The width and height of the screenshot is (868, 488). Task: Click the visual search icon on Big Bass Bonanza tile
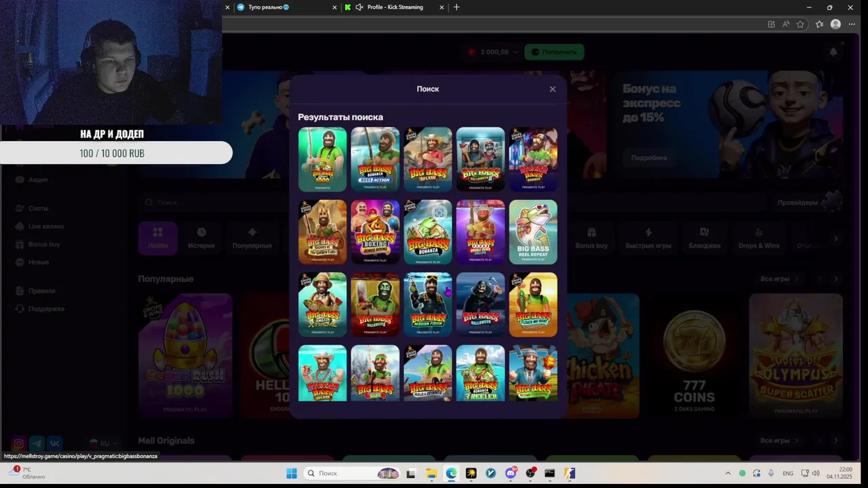(x=439, y=212)
